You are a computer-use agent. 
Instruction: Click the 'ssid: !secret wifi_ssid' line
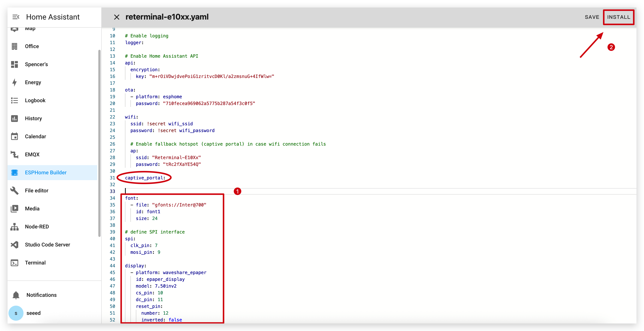pos(161,124)
